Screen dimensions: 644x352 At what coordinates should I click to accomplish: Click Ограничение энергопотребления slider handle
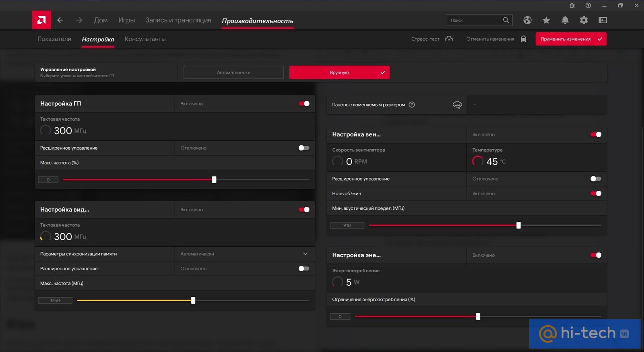click(x=478, y=317)
